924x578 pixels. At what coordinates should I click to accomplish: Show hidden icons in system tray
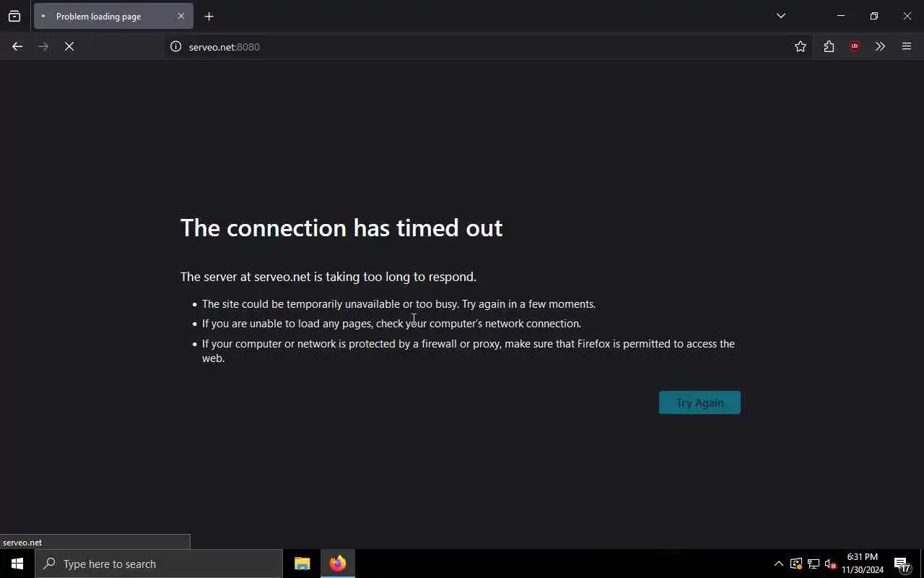click(x=778, y=564)
